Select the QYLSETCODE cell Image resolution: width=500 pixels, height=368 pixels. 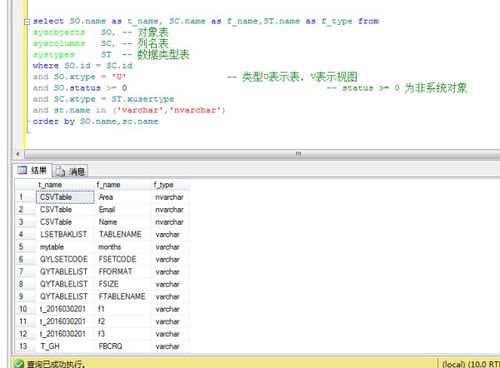[x=65, y=259]
